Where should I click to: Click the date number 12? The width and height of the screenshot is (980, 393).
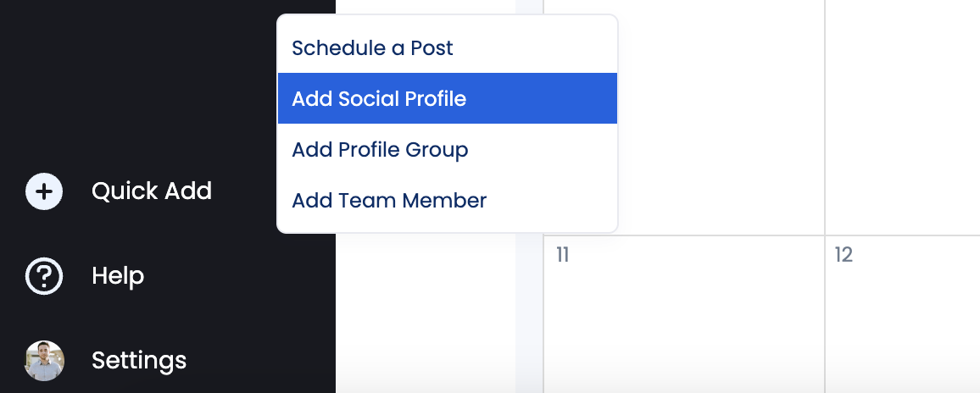844,255
